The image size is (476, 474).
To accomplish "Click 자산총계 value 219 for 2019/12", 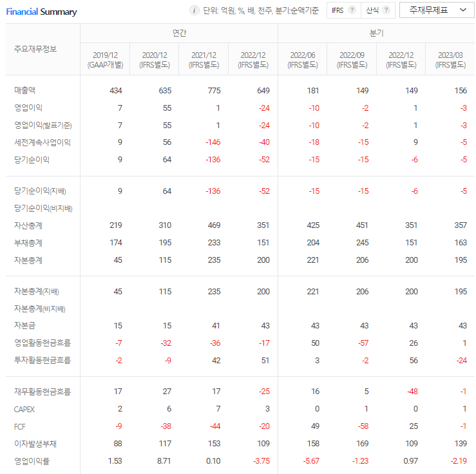I will (116, 225).
